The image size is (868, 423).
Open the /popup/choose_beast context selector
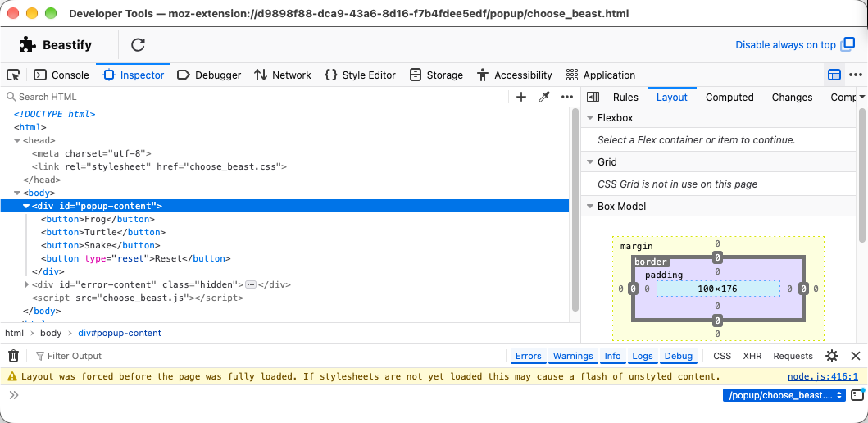tap(784, 395)
